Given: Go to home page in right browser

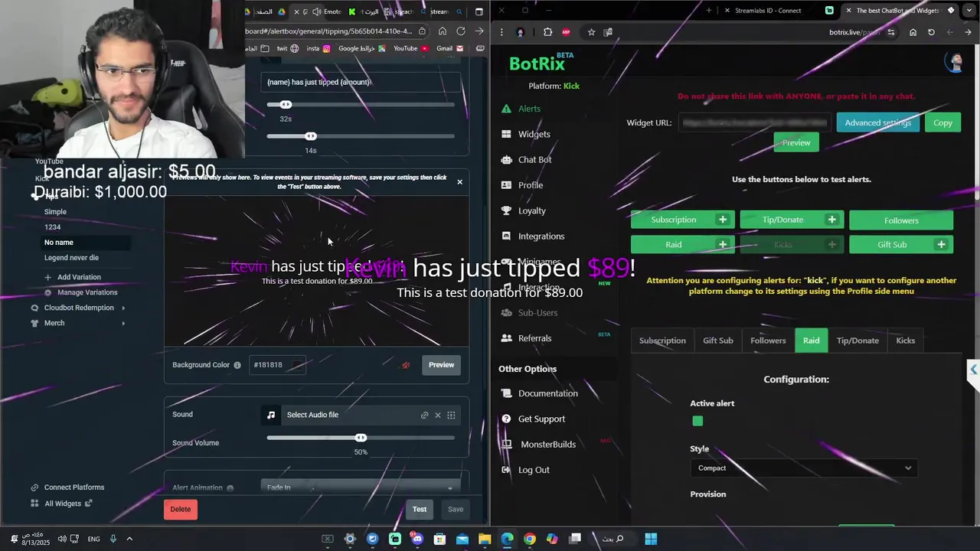Looking at the screenshot, I should [x=913, y=32].
